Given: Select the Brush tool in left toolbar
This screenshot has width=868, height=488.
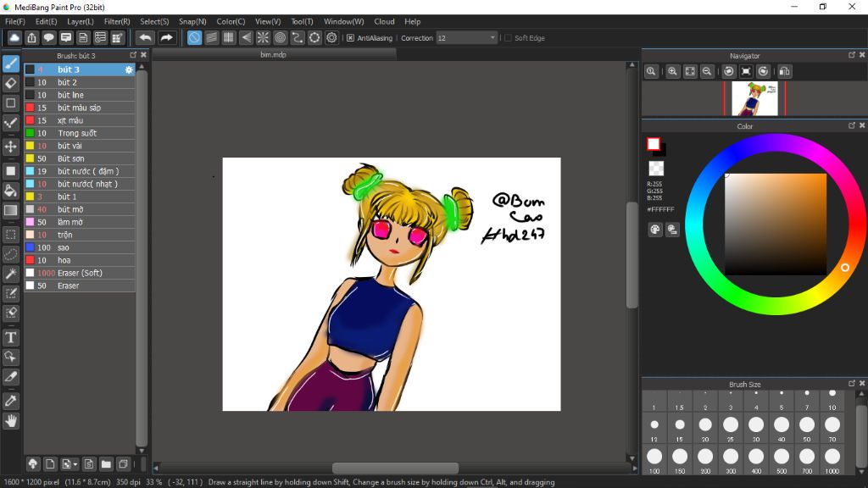Looking at the screenshot, I should pos(10,64).
